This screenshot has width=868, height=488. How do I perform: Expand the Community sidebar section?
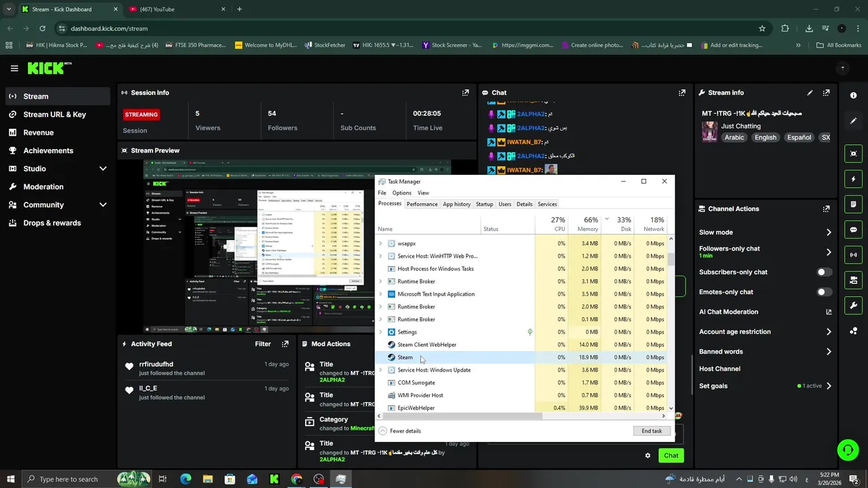pos(103,205)
